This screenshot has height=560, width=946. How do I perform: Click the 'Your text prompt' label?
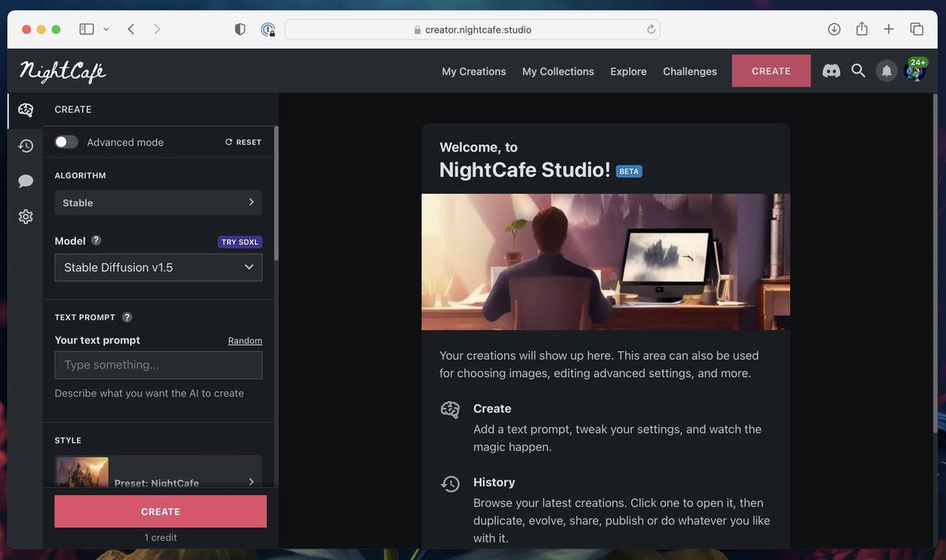tap(98, 340)
